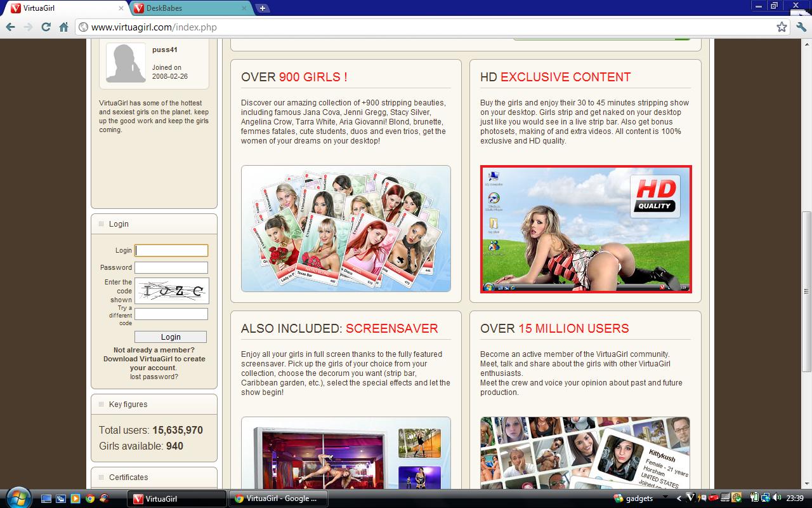Click into the Password field
812x508 pixels.
click(x=171, y=267)
